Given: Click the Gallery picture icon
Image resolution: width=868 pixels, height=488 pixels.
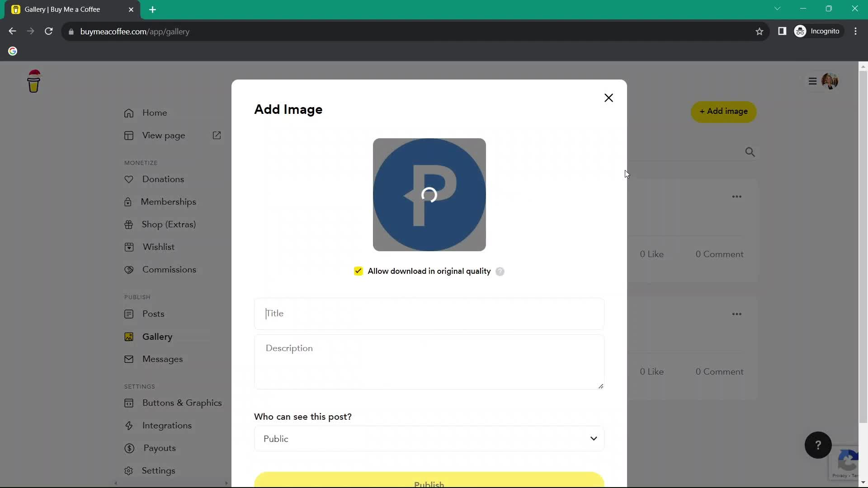Looking at the screenshot, I should (129, 337).
